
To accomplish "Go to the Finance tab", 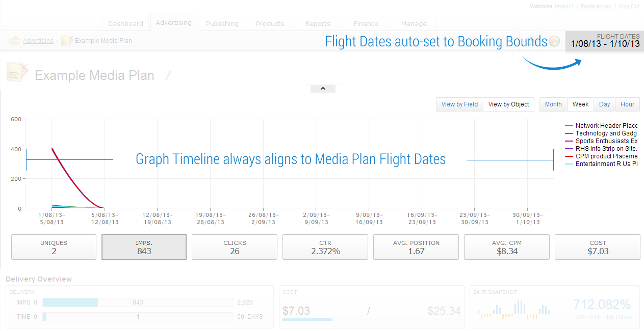I will 366,23.
